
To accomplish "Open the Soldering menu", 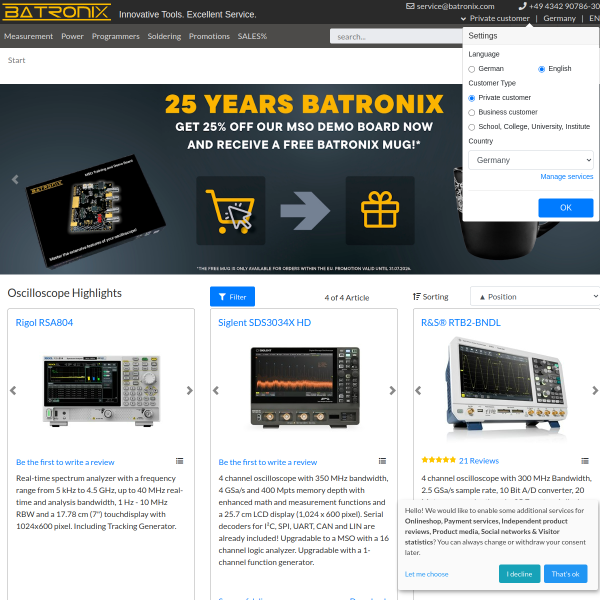I will [x=164, y=36].
